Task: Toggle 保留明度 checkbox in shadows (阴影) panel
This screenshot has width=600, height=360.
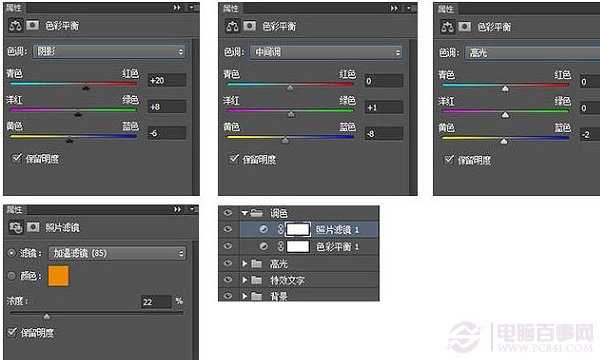Action: (x=16, y=158)
